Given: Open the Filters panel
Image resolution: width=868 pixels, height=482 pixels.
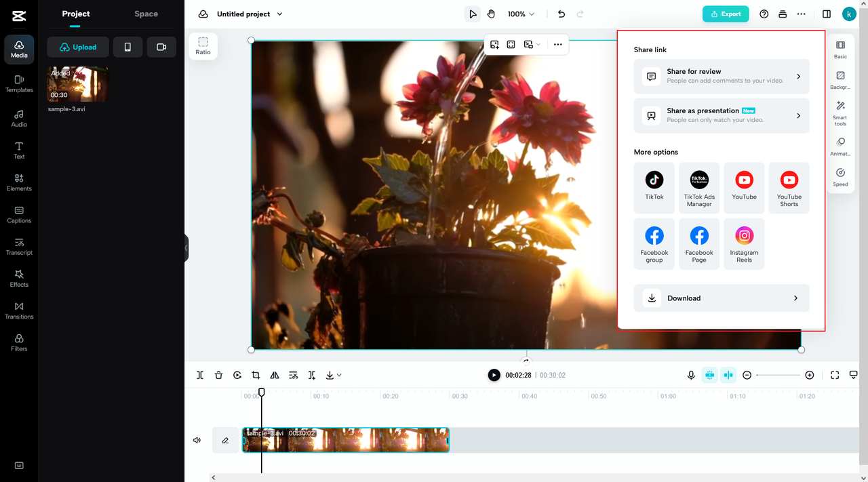Looking at the screenshot, I should 19,342.
